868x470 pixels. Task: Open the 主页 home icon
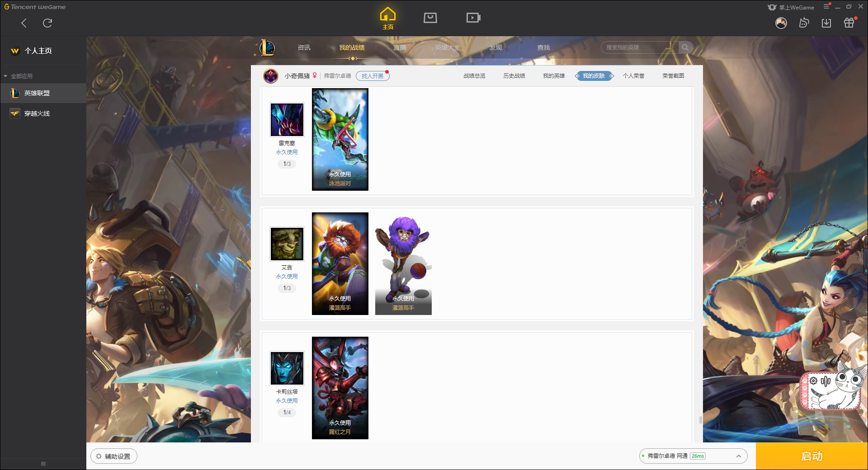[x=388, y=18]
